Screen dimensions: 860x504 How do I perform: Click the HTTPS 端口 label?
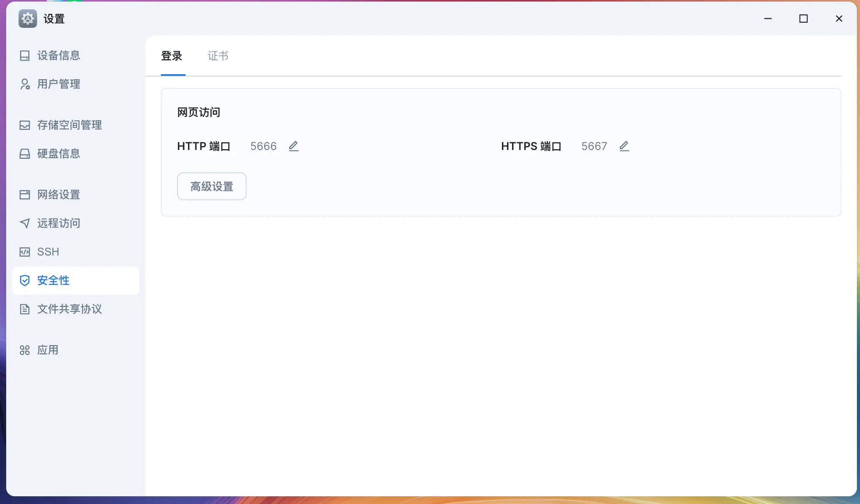point(531,146)
